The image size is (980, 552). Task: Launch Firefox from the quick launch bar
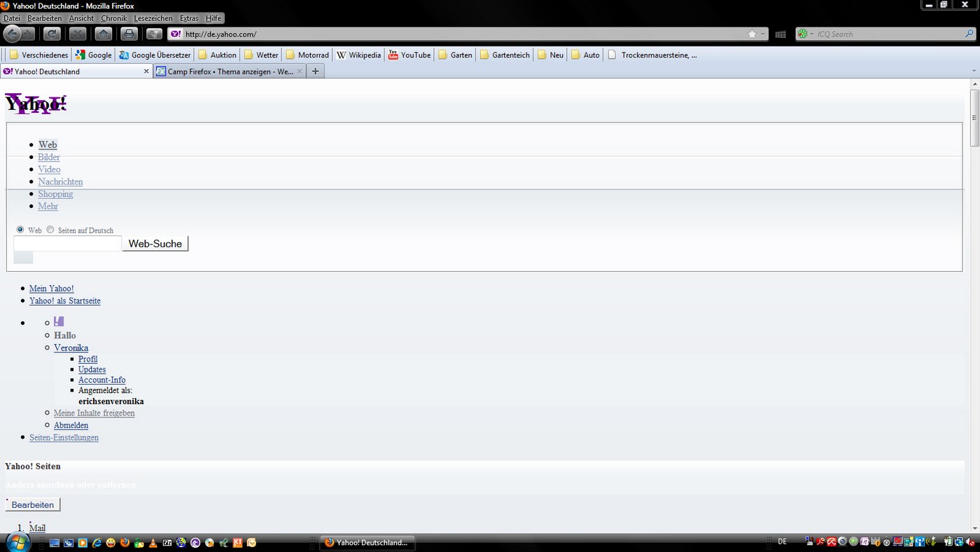[125, 542]
